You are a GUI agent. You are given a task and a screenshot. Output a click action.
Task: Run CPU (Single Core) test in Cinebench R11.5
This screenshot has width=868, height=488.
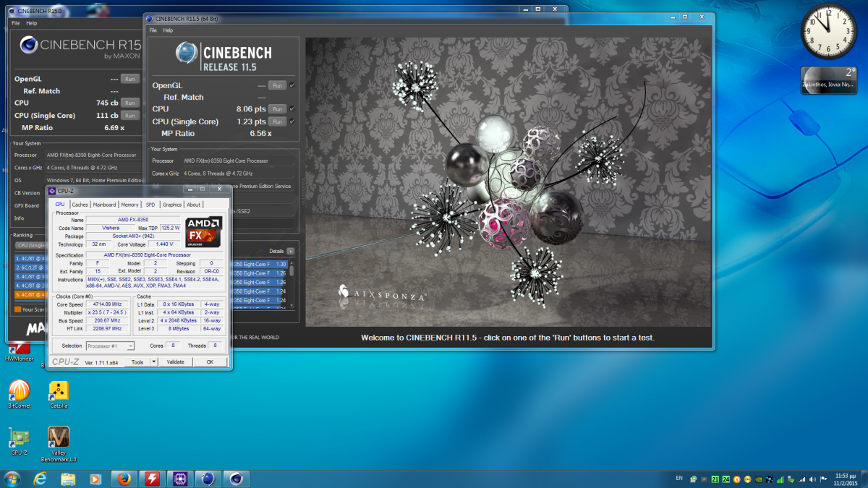(x=277, y=121)
